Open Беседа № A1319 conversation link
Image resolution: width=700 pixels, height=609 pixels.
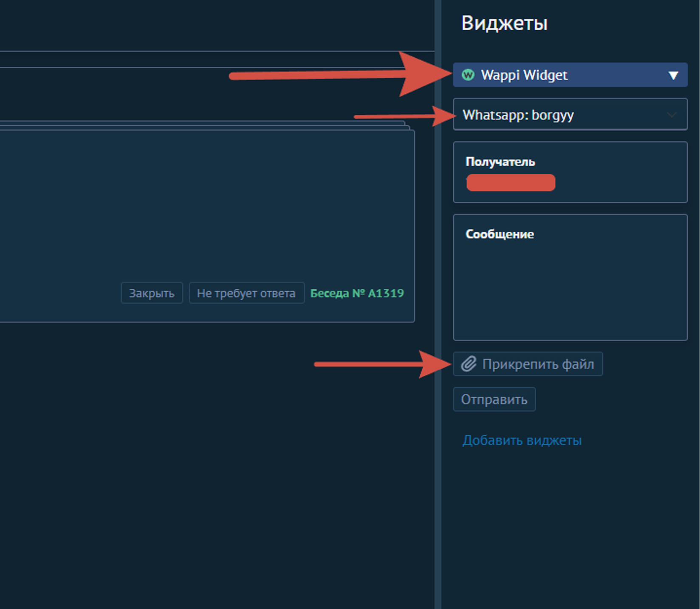[357, 293]
